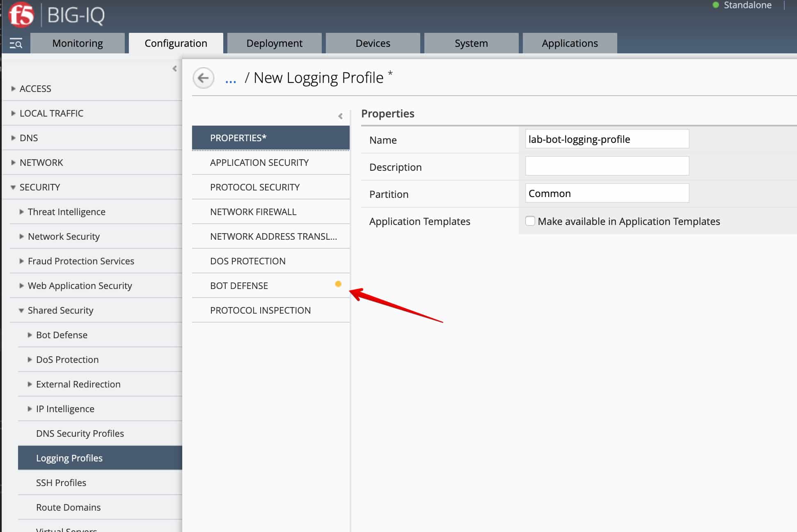Open Route Domains
This screenshot has height=532, width=797.
100,507
